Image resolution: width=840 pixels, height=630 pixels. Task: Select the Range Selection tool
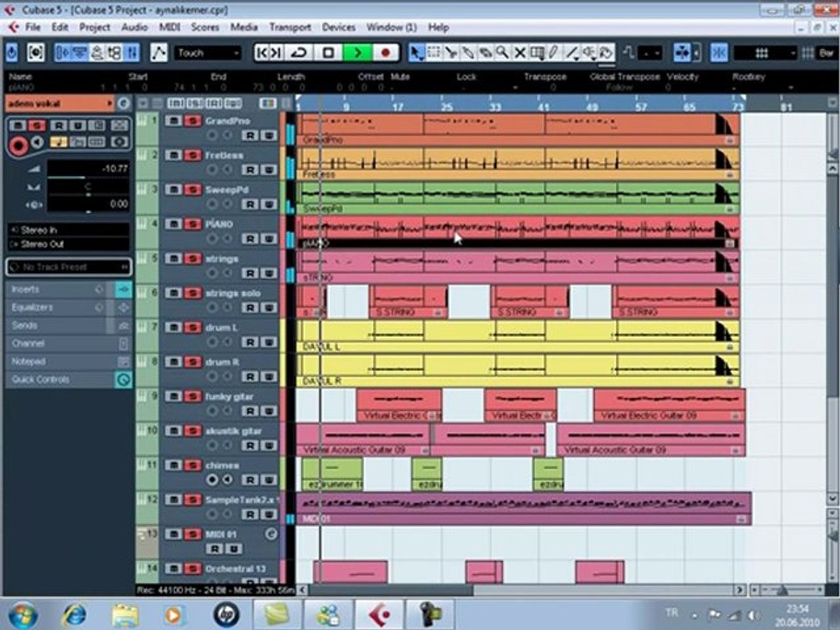pyautogui.click(x=434, y=52)
